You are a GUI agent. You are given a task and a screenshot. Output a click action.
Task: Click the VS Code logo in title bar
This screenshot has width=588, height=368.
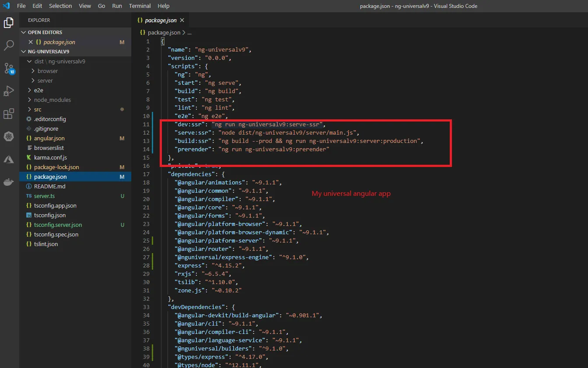pos(6,6)
